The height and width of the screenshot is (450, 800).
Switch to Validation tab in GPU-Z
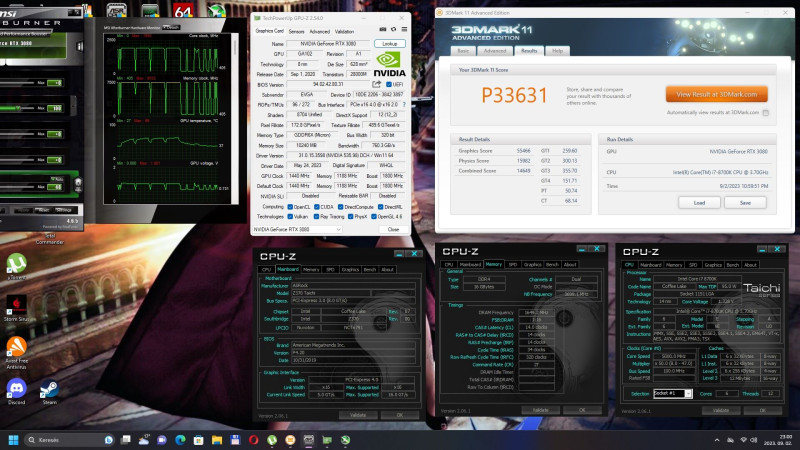344,32
